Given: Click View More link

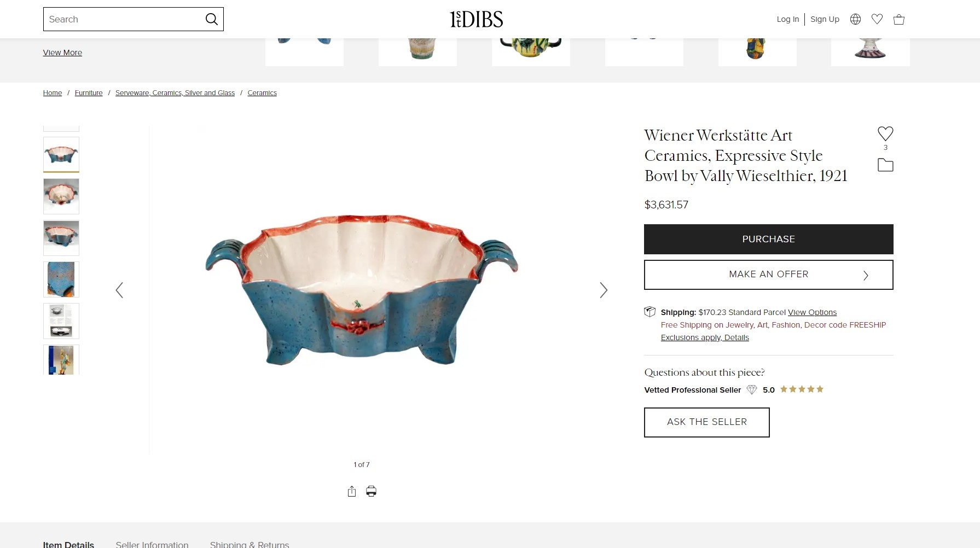Looking at the screenshot, I should [62, 53].
